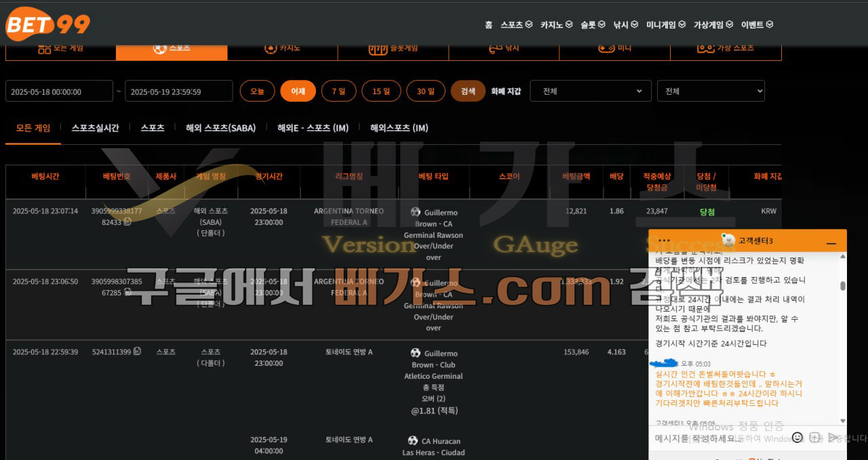Choose the 30 일 date range
This screenshot has height=460, width=868.
click(x=426, y=91)
